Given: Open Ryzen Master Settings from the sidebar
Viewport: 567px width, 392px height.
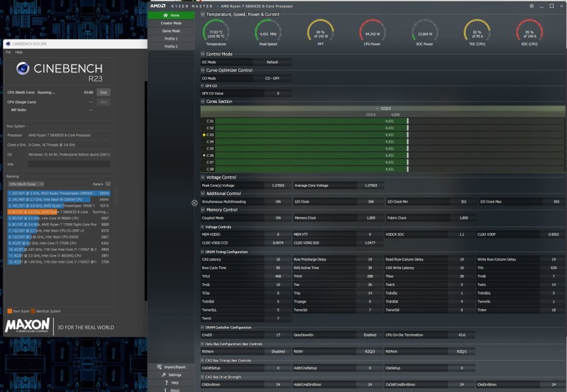Looking at the screenshot, I should coord(171,375).
